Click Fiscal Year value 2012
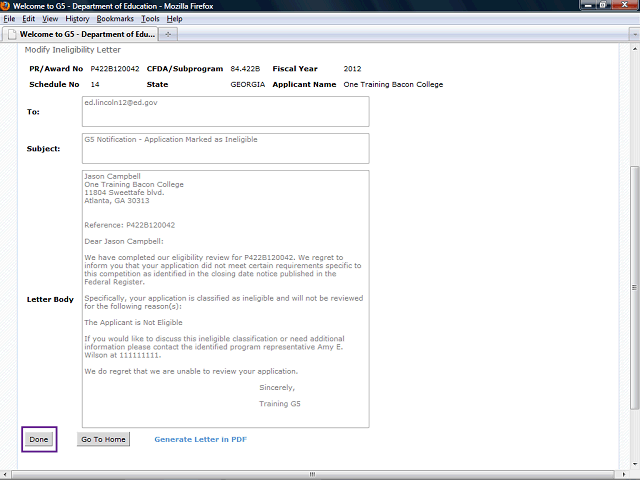The height and width of the screenshot is (480, 640). point(352,69)
